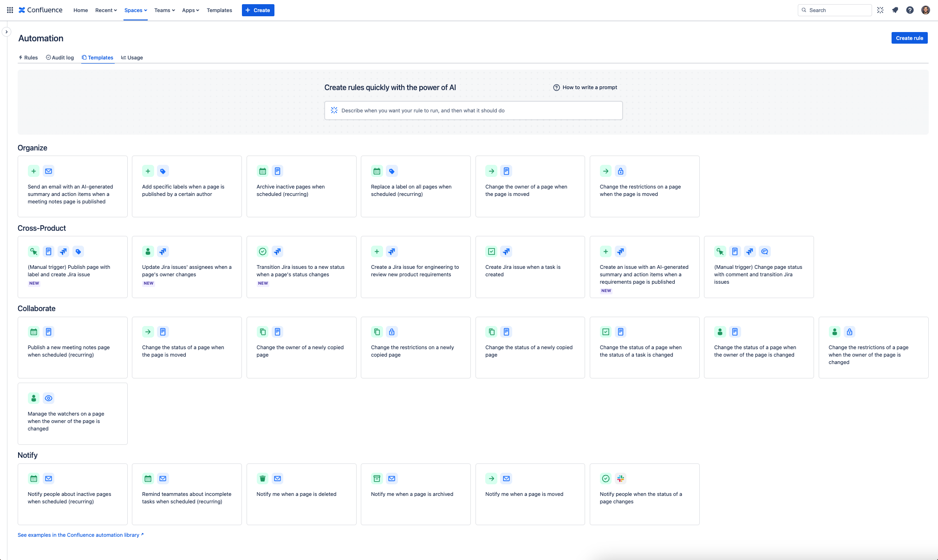Open the Apps dropdown

(190, 10)
